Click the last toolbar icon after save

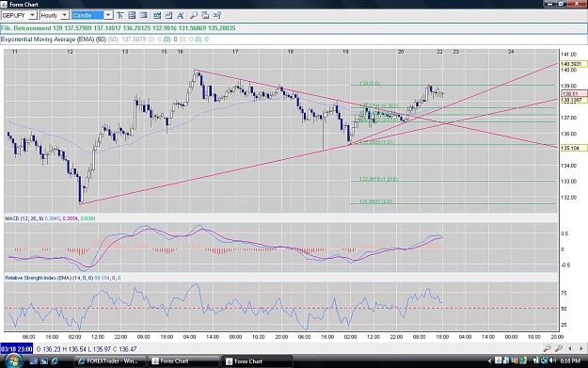click(216, 15)
